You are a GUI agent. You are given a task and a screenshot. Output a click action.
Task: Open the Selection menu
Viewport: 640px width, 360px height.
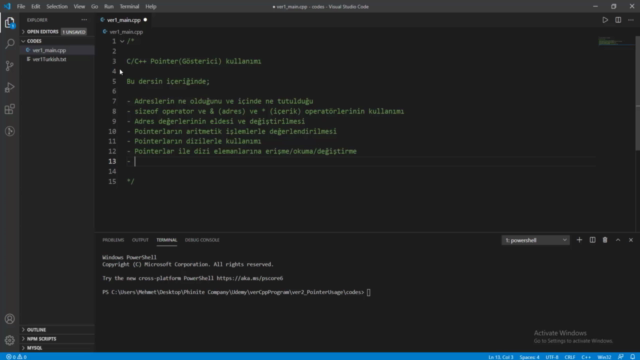tap(57, 7)
